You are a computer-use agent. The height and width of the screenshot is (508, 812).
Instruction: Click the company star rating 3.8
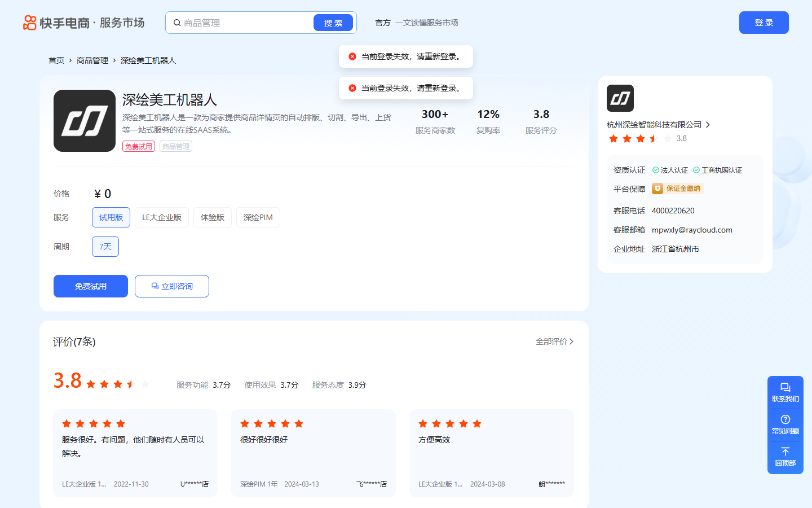pyautogui.click(x=641, y=139)
